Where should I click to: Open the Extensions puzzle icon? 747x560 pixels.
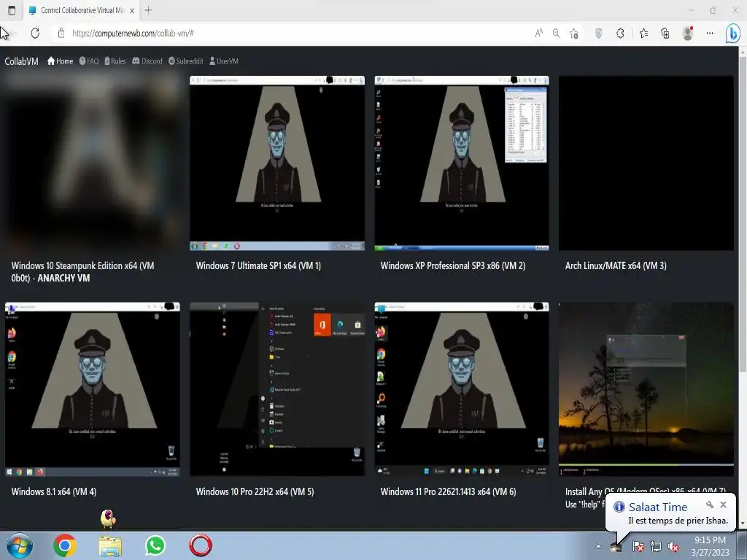click(620, 33)
